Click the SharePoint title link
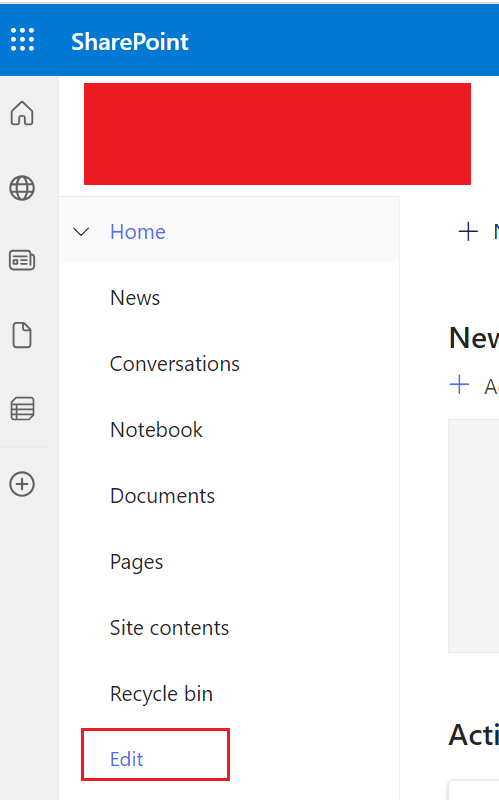499x800 pixels. 130,41
